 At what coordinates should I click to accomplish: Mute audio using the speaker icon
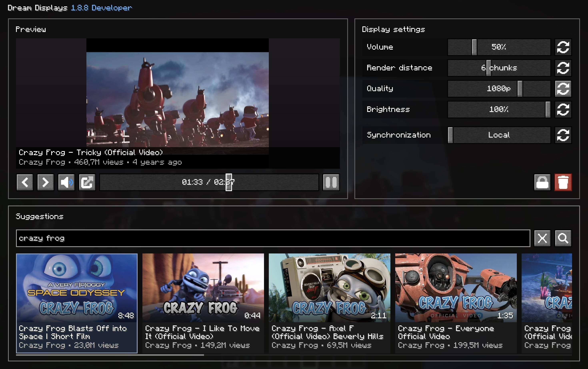click(x=66, y=182)
